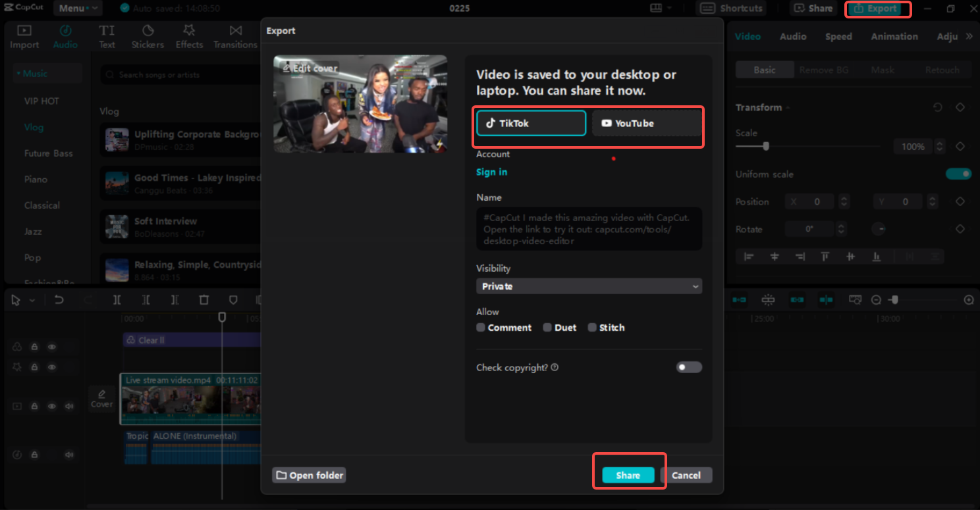This screenshot has height=510, width=980.
Task: Select the Soft Interview track thumbnail
Action: click(x=117, y=226)
